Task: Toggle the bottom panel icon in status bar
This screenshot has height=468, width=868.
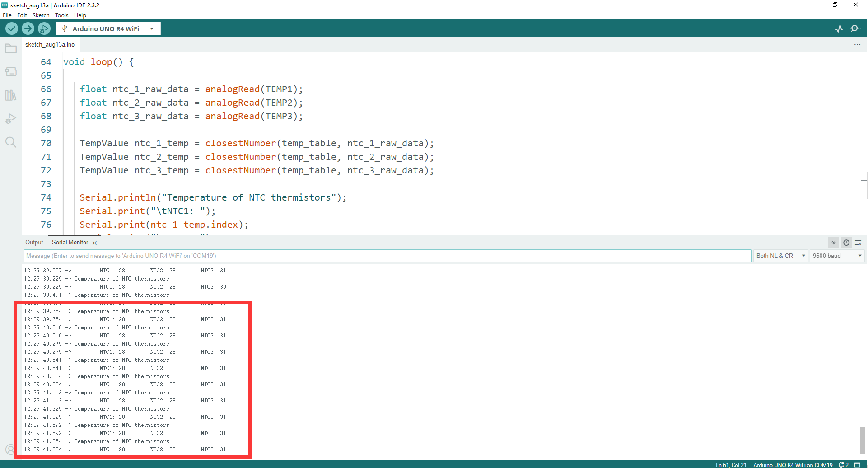Action: pos(857,465)
